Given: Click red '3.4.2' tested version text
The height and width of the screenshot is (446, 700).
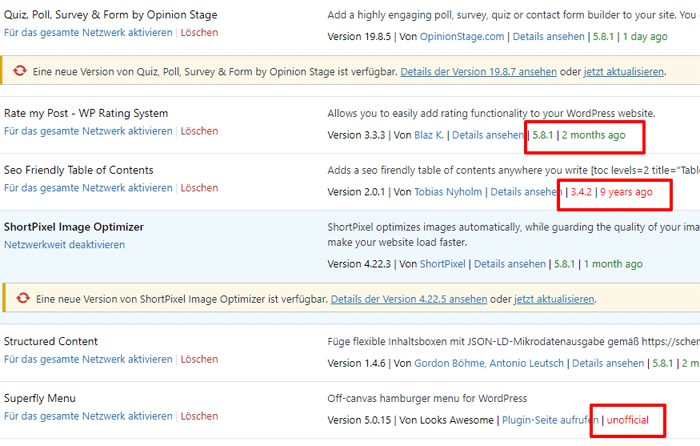Looking at the screenshot, I should click(581, 192).
